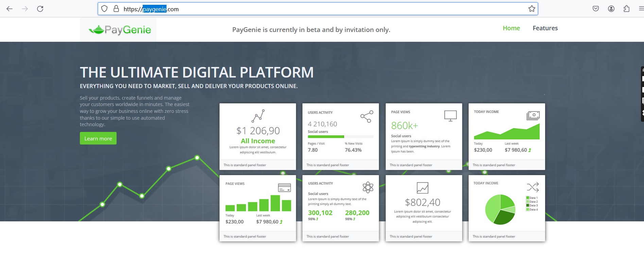Image resolution: width=644 pixels, height=255 pixels.
Task: Click the shield tracking protection icon
Action: (x=105, y=9)
